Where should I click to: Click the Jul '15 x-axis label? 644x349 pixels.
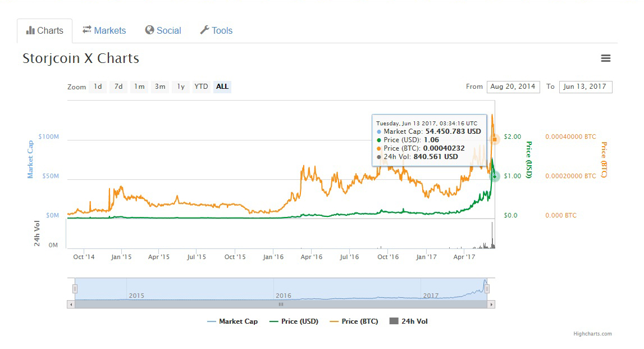pos(197,257)
